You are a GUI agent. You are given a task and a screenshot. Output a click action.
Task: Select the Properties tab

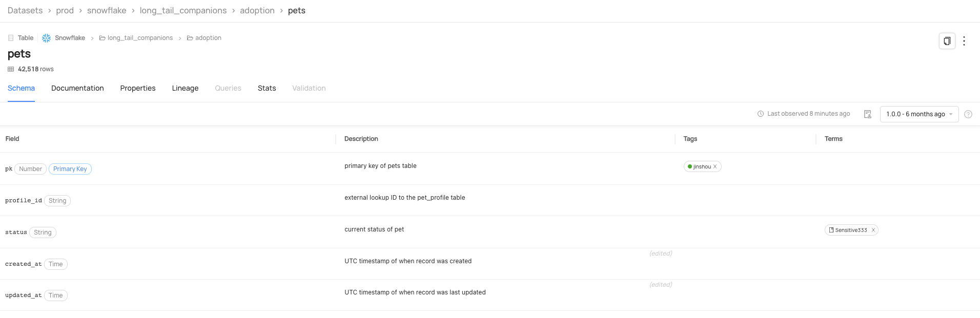tap(138, 88)
